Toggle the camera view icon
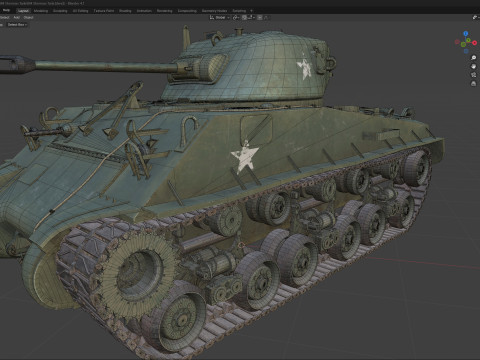Screen dimensions: 480x360 (x=474, y=75)
